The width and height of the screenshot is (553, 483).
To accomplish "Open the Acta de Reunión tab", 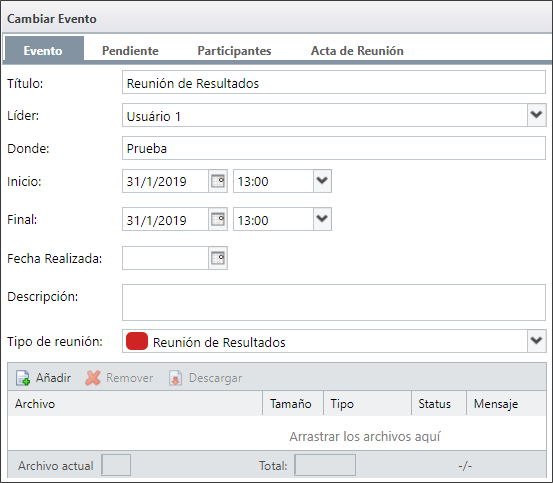I will [x=357, y=51].
